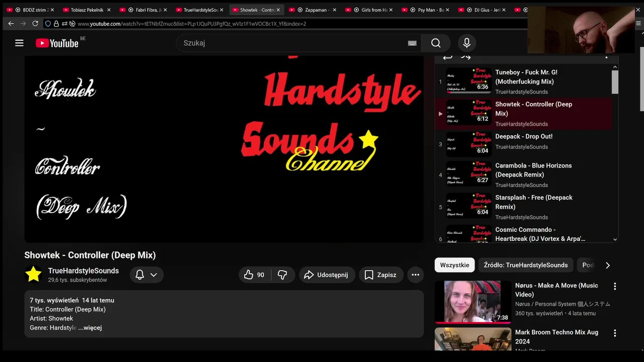Open the browser application menu

(x=638, y=24)
